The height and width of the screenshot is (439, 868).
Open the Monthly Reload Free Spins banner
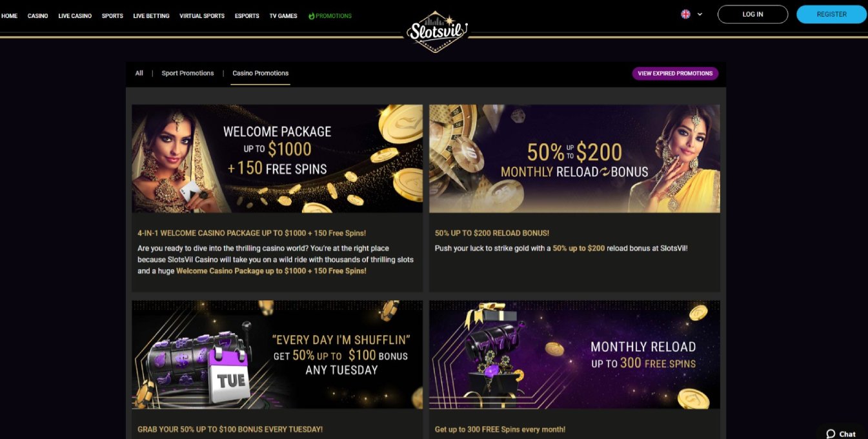(574, 354)
